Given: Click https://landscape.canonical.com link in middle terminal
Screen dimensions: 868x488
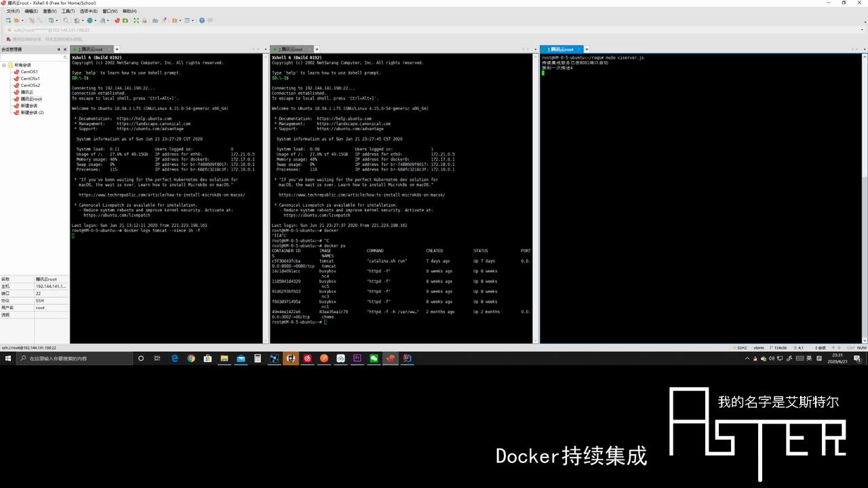Looking at the screenshot, I should 353,124.
